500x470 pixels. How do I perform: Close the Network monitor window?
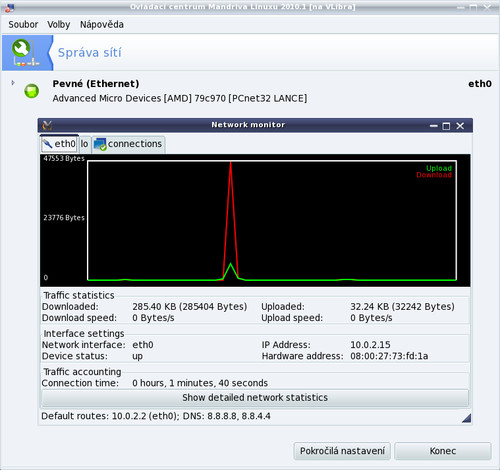click(460, 126)
